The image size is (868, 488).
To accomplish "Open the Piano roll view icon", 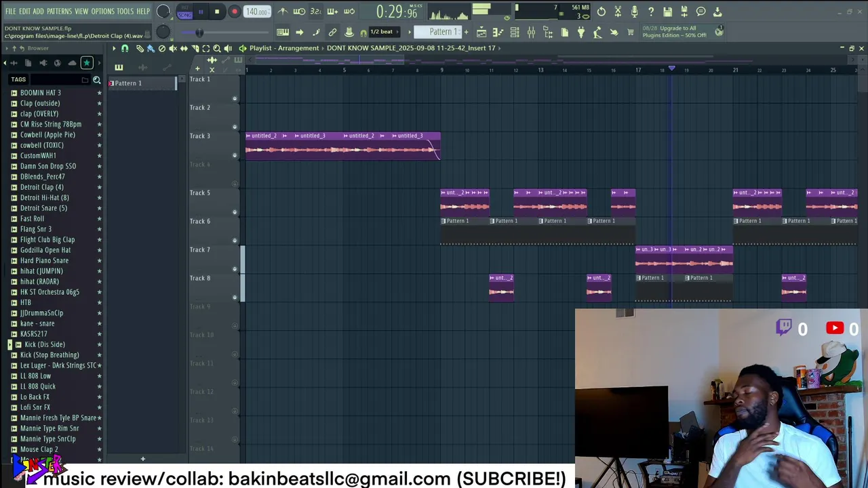I will point(498,32).
